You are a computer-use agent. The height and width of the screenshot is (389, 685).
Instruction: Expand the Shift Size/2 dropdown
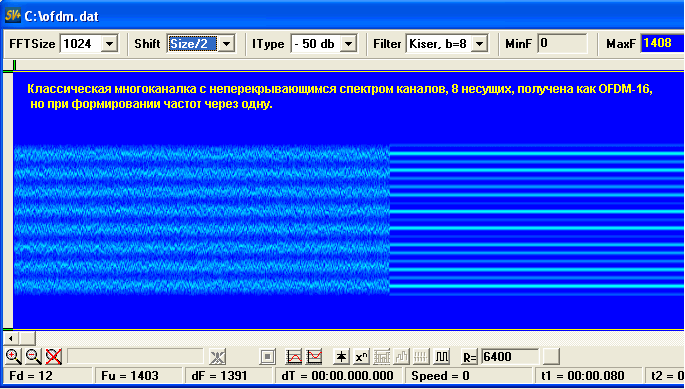click(226, 44)
